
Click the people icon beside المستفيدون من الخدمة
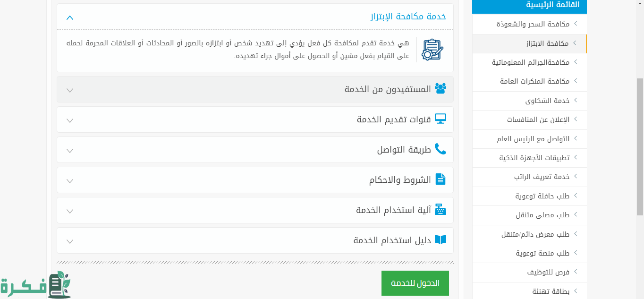(441, 89)
